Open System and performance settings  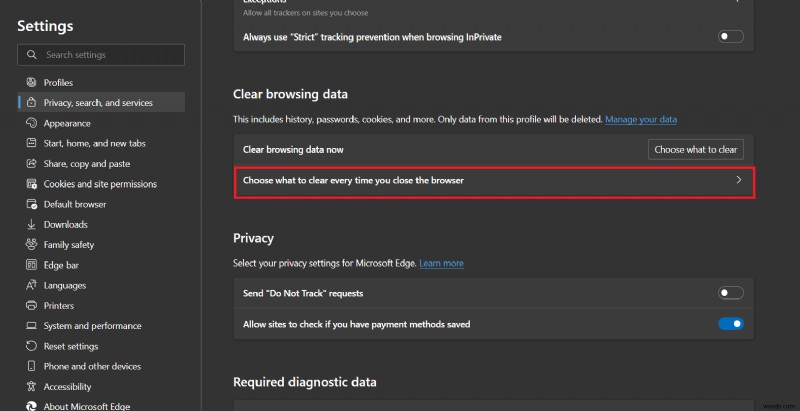point(92,325)
